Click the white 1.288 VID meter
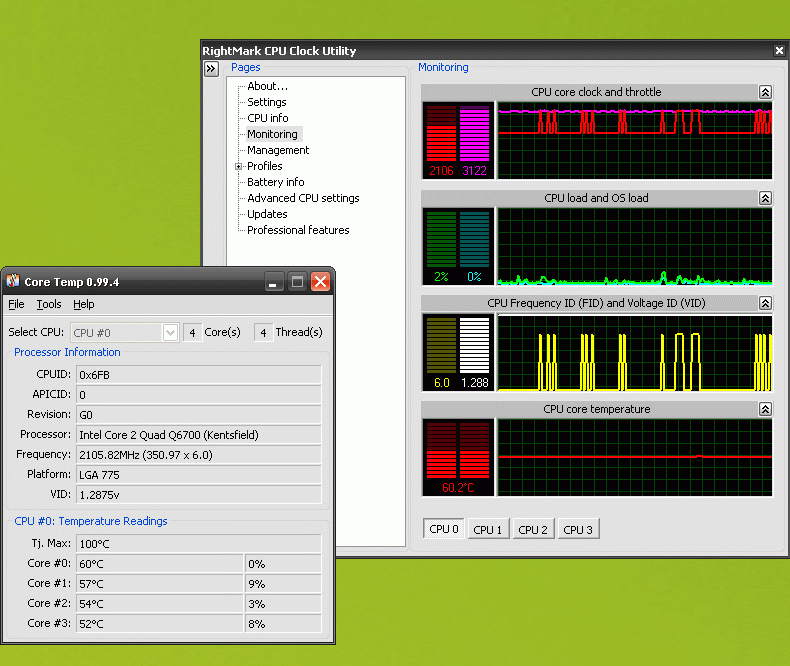This screenshot has width=790, height=666. tap(475, 346)
